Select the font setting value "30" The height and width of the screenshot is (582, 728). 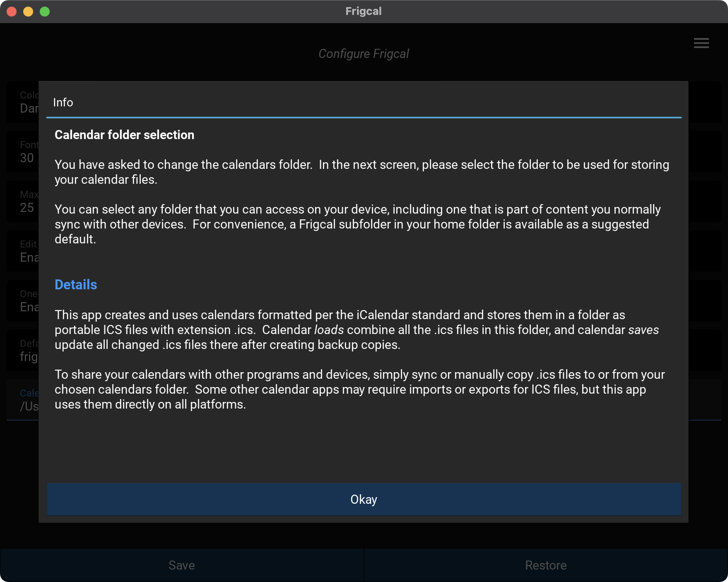[x=27, y=158]
